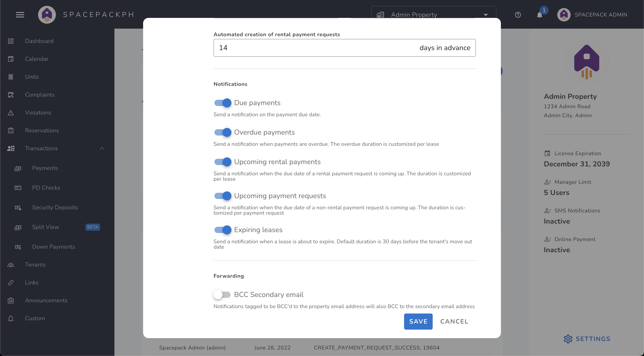Toggle the Expiring leases notification switch
This screenshot has height=356, width=644.
coord(223,230)
